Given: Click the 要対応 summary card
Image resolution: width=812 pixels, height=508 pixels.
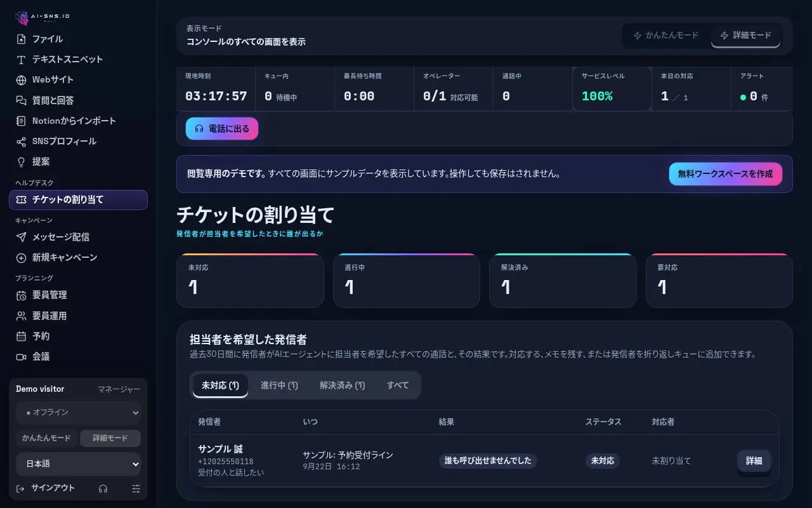Looking at the screenshot, I should [x=719, y=281].
